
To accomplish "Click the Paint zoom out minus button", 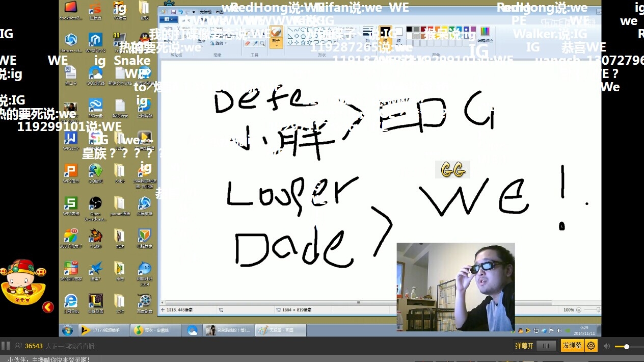I will click(x=579, y=309).
